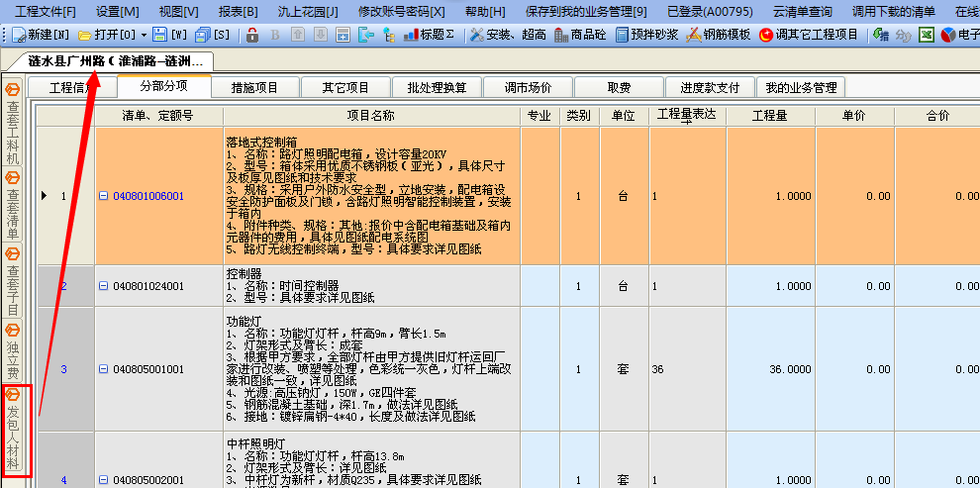
Task: Collapse row 040805001001 功能灯
Action: [104, 369]
